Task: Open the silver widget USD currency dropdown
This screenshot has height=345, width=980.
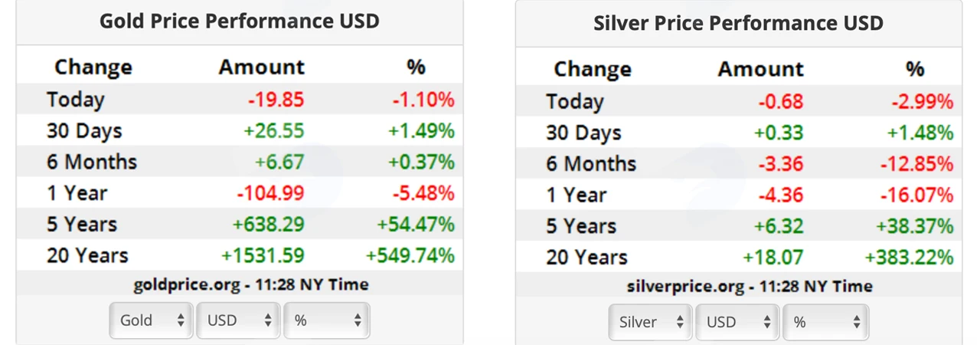Action: point(737,322)
